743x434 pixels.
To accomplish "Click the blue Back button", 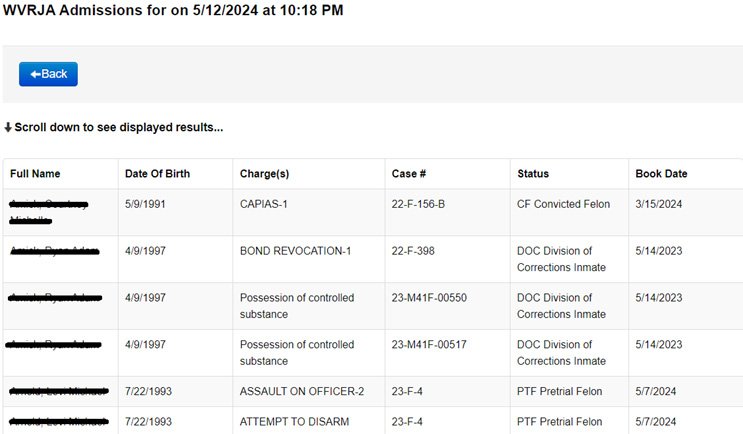I will pyautogui.click(x=48, y=74).
